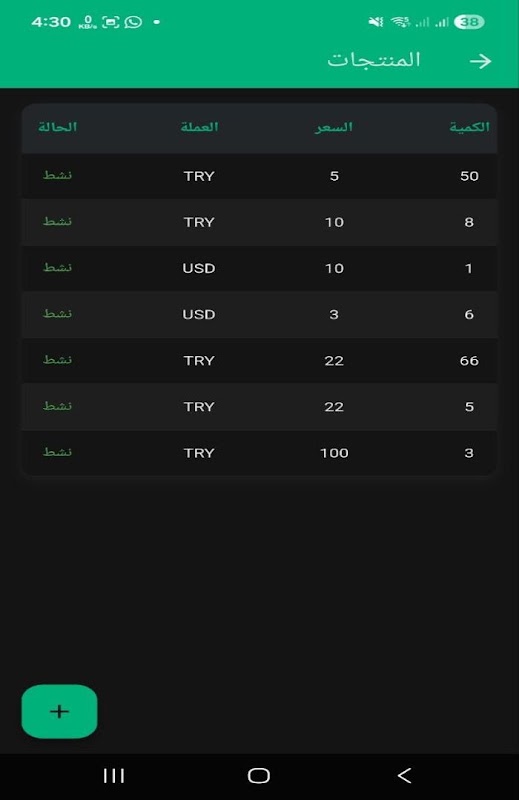Select the الكمية column header

point(469,127)
